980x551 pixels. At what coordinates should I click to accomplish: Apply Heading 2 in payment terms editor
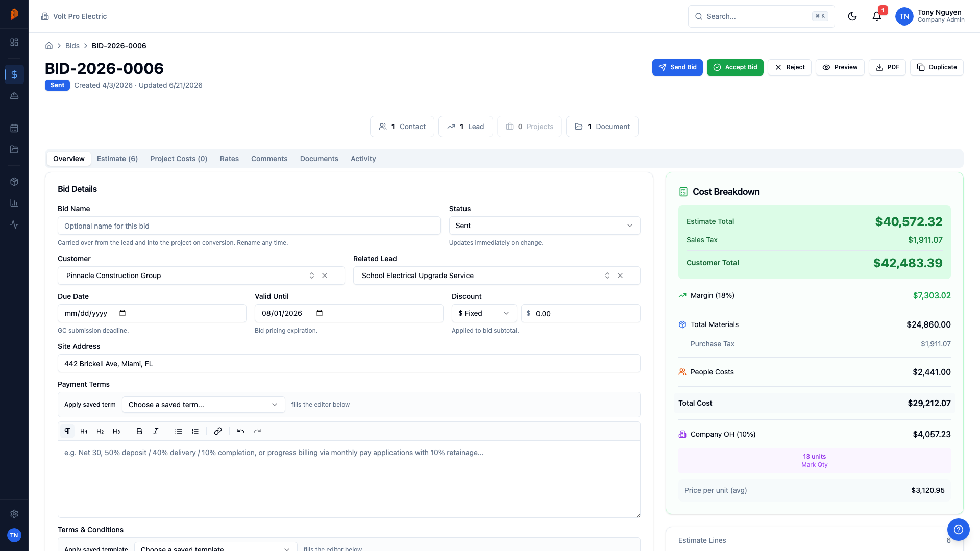pos(100,431)
